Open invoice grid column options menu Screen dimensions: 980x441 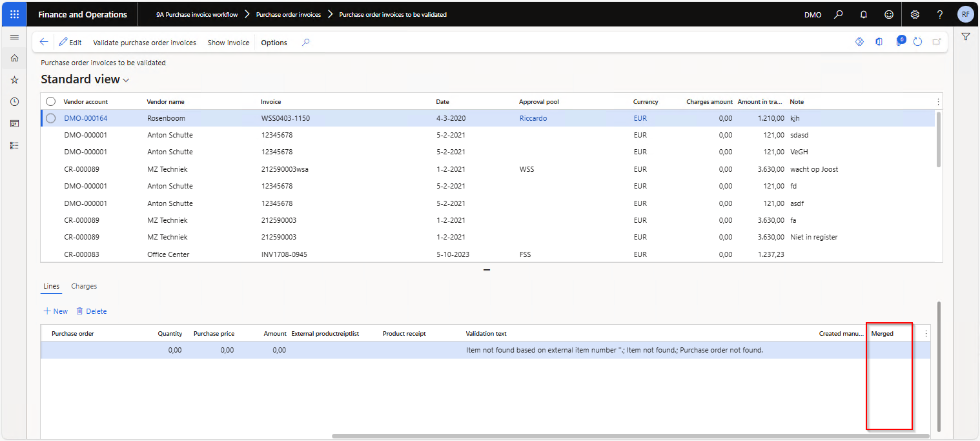[938, 101]
